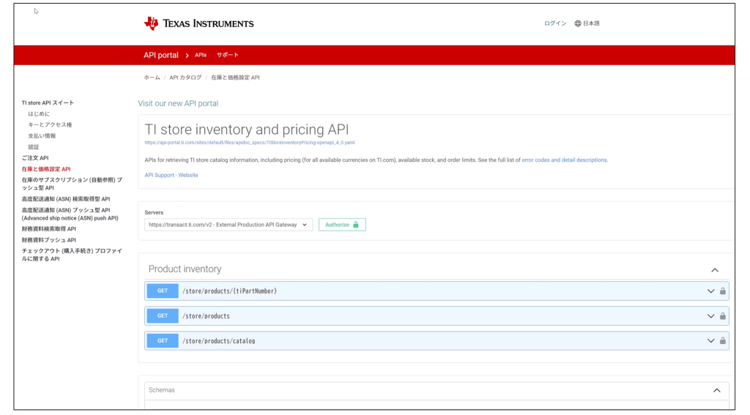Click the /store/products/{tiPartNumber} path text
750x415 pixels.
[x=230, y=291]
